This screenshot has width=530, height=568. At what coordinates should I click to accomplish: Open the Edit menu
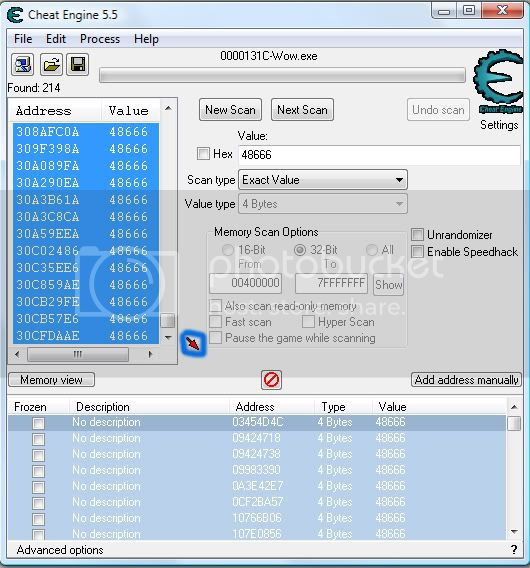(x=56, y=39)
